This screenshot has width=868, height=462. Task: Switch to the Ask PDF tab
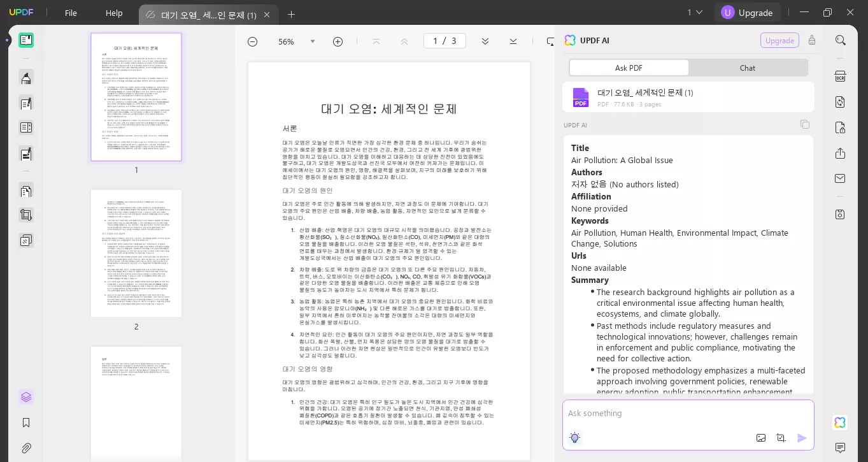[x=629, y=68]
